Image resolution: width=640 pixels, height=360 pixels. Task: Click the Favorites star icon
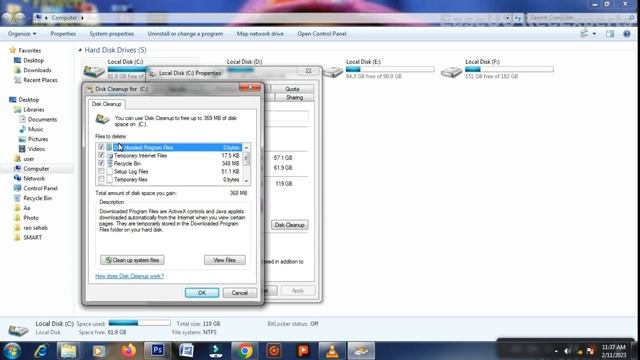point(13,50)
